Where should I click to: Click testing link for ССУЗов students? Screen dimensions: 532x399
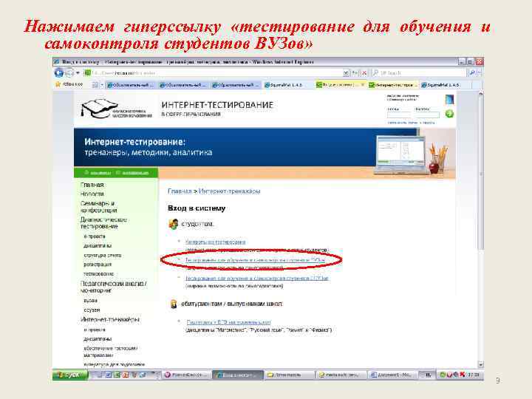pos(257,279)
